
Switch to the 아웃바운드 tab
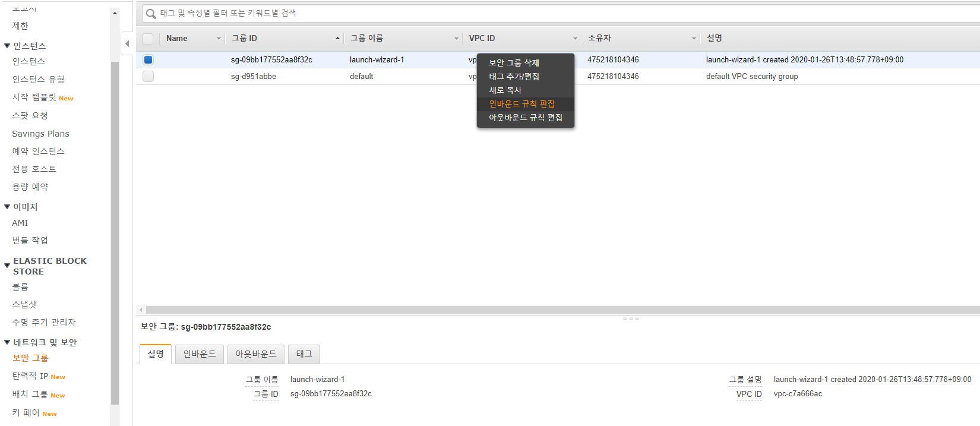click(256, 354)
